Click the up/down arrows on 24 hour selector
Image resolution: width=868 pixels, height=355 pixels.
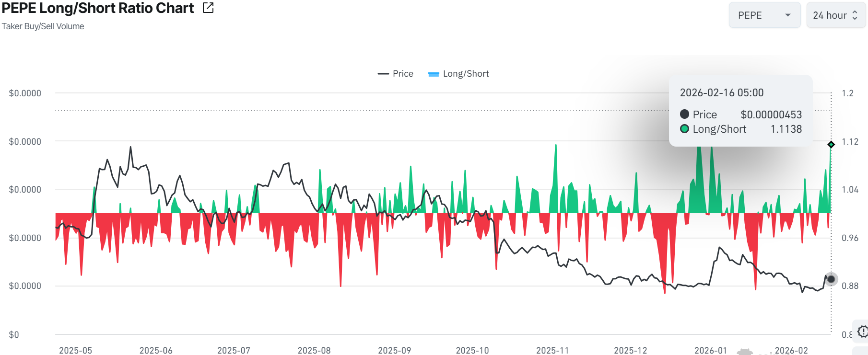(855, 15)
